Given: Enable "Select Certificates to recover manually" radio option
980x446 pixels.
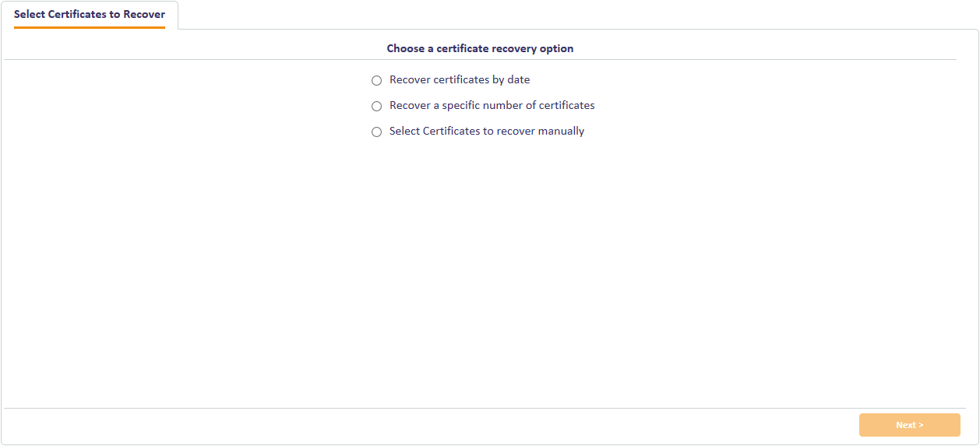Looking at the screenshot, I should (377, 132).
